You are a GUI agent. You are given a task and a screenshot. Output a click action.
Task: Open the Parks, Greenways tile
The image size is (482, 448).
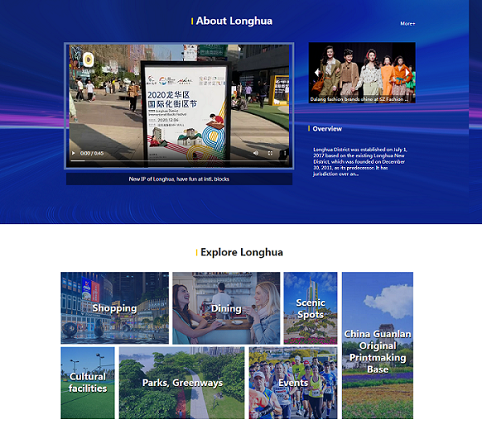click(x=182, y=383)
